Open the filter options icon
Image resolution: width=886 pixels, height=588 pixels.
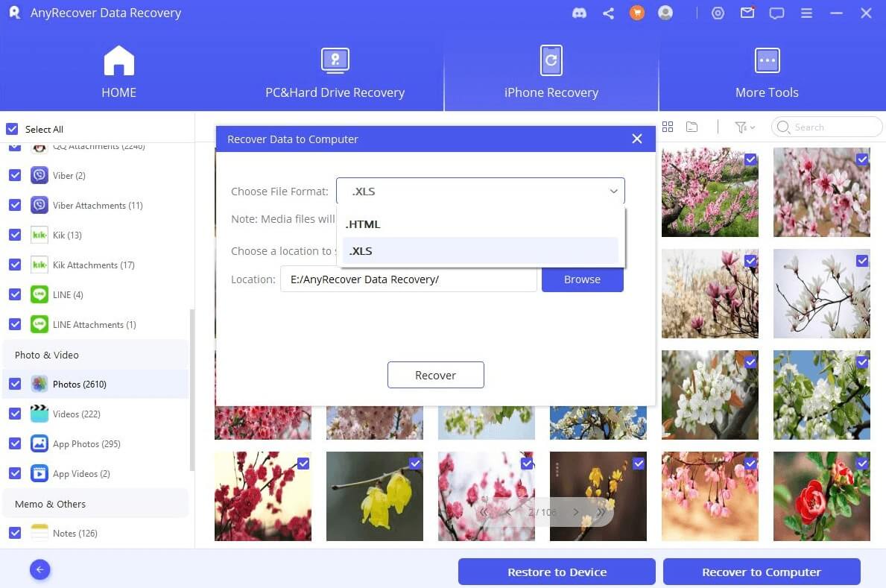tap(740, 127)
